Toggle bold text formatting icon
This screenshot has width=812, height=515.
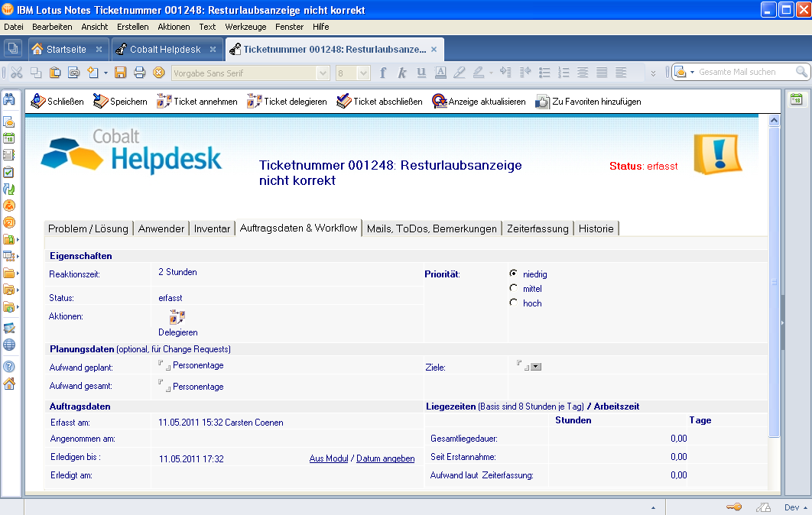pos(383,73)
